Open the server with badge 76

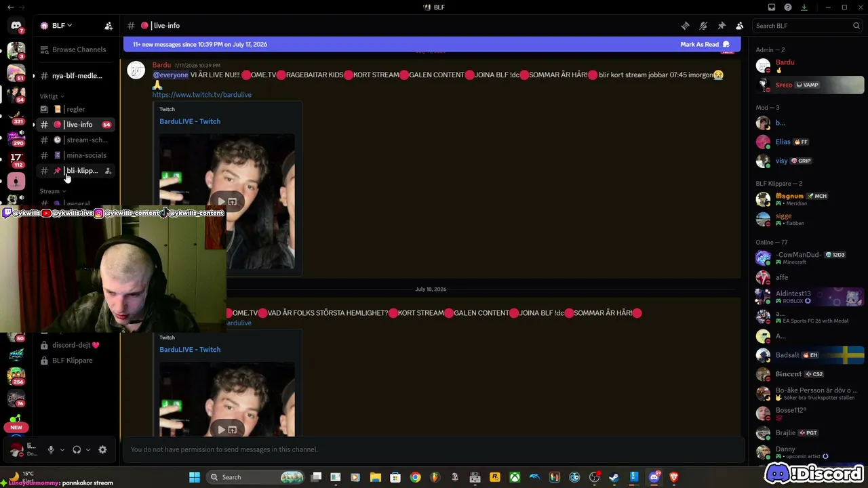(x=16, y=398)
